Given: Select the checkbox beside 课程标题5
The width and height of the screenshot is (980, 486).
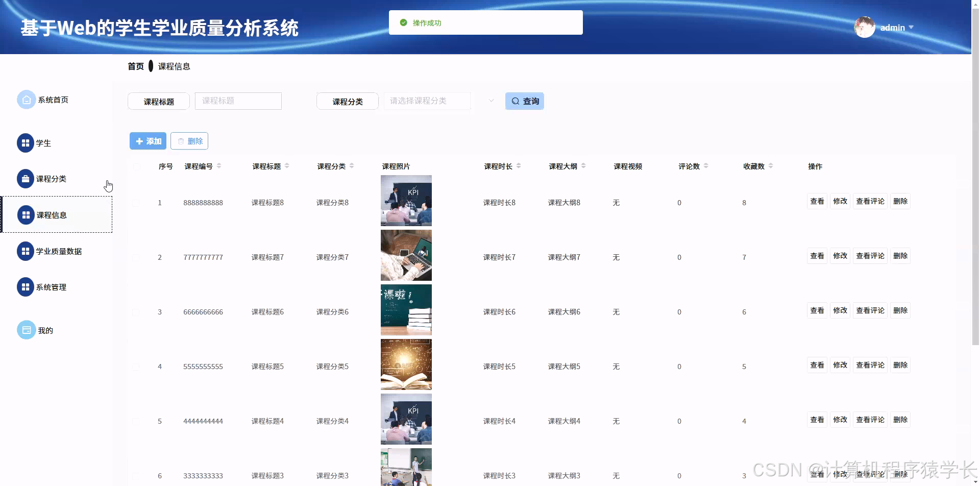Looking at the screenshot, I should [x=136, y=366].
